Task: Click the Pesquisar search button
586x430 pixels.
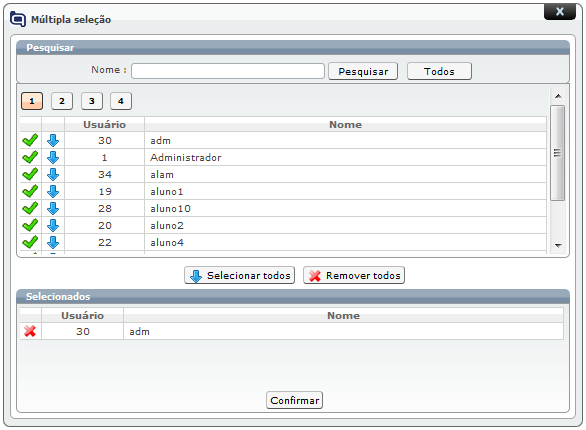Action: (x=363, y=71)
